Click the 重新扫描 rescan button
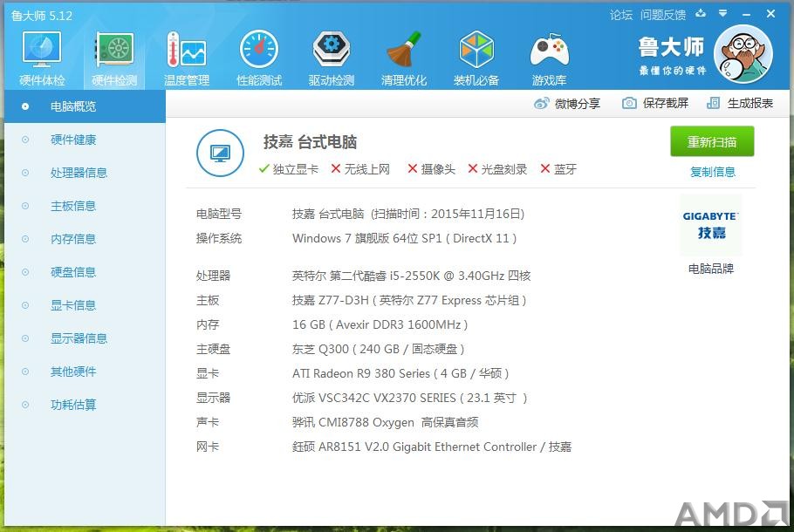The image size is (794, 532). pos(712,142)
